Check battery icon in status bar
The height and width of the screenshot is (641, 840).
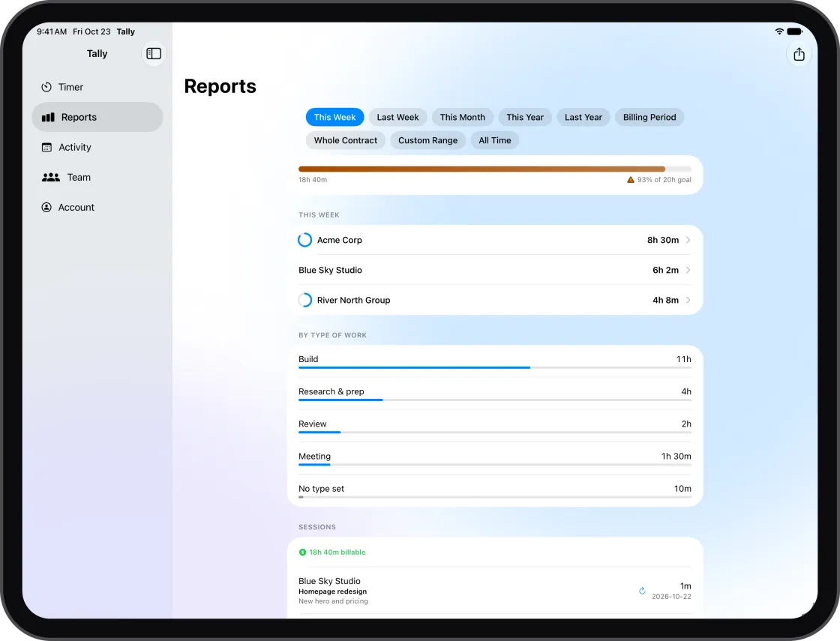coord(794,31)
